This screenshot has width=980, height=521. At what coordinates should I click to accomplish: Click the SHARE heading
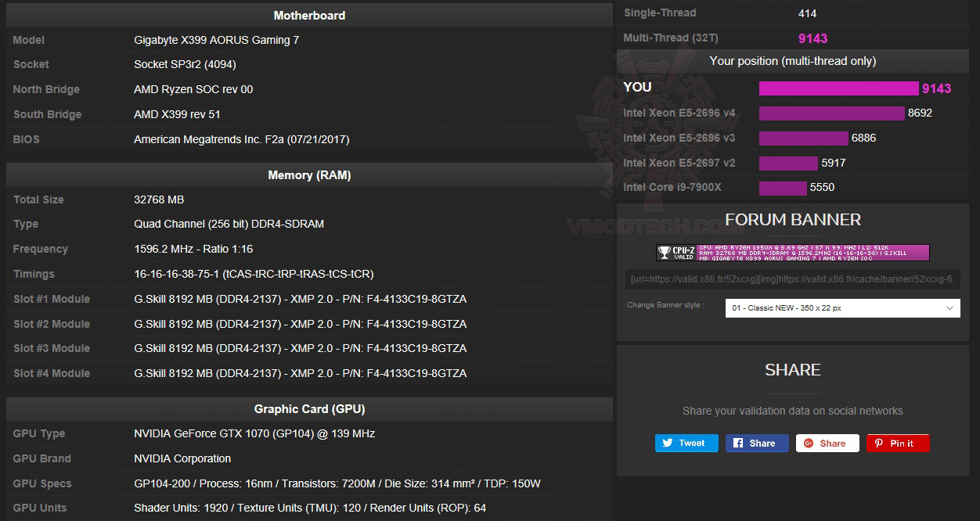[793, 370]
